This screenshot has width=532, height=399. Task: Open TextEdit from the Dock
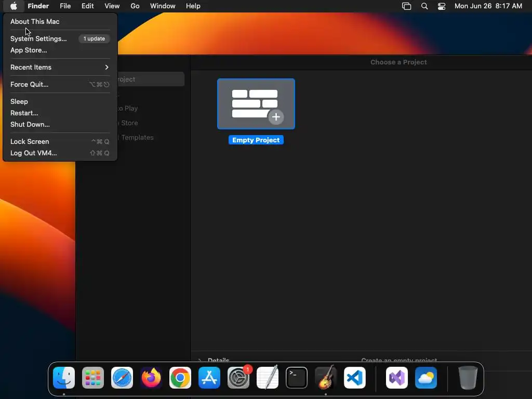268,378
